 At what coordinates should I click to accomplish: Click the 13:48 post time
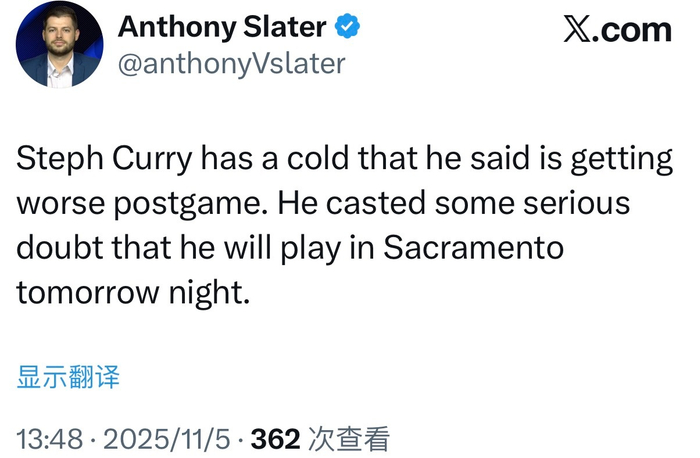pos(50,438)
